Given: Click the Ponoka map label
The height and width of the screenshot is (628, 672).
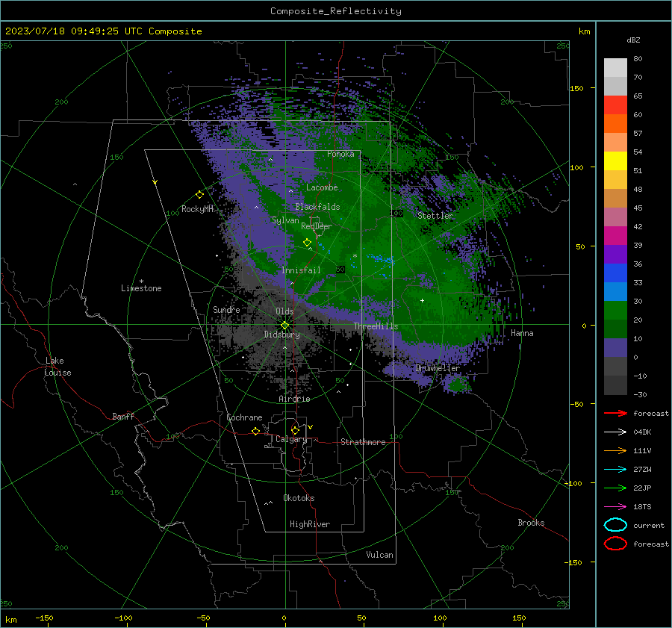Looking at the screenshot, I should [x=340, y=154].
